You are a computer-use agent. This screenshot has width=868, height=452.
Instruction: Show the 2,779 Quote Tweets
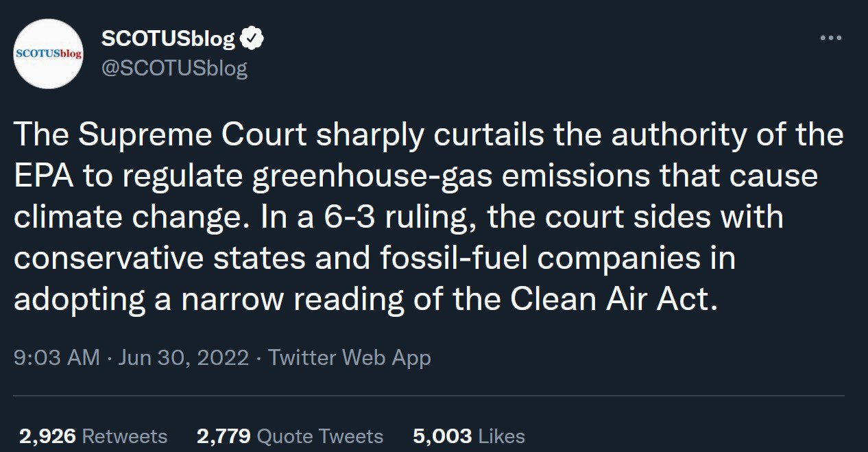coord(289,436)
